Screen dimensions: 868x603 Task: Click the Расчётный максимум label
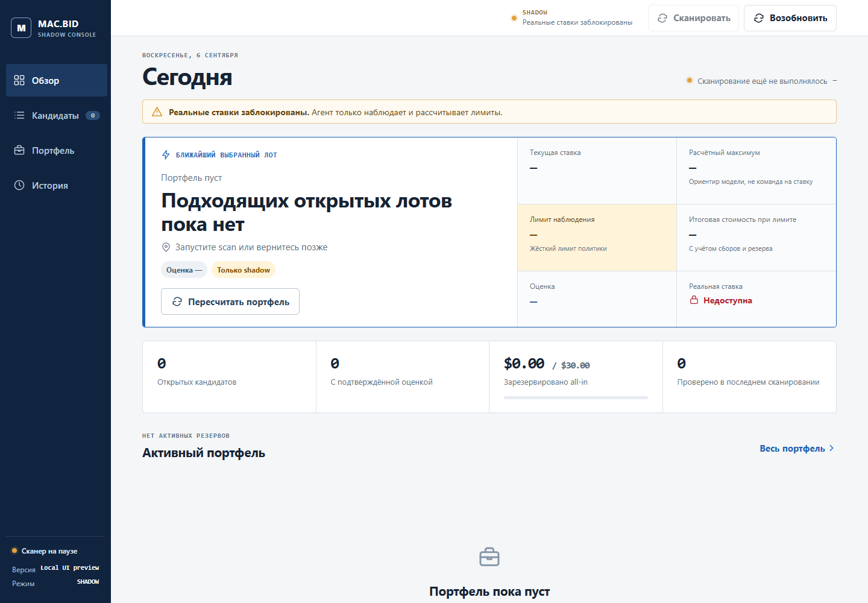pyautogui.click(x=725, y=153)
